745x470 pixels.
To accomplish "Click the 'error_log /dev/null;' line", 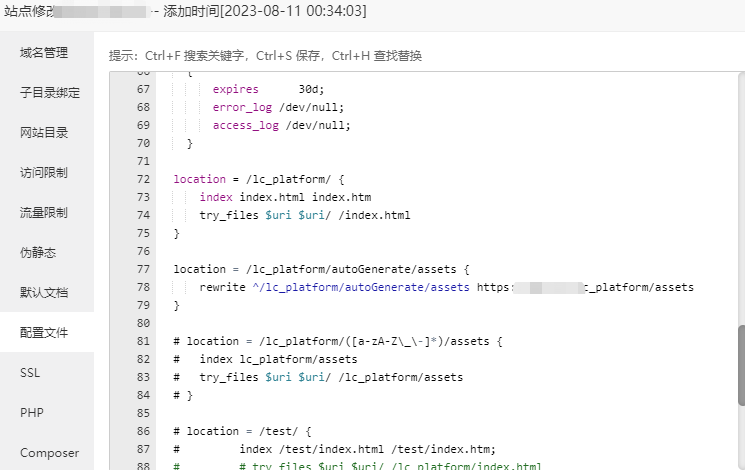I will point(278,107).
